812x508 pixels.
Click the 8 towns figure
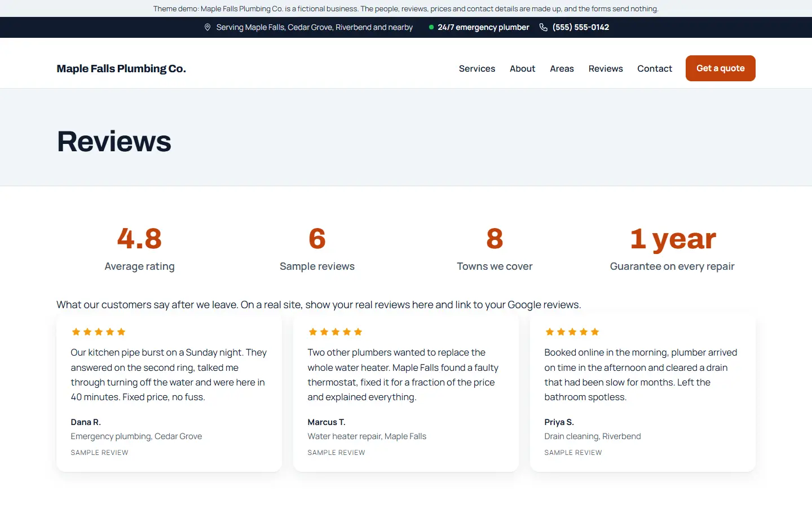(x=495, y=239)
